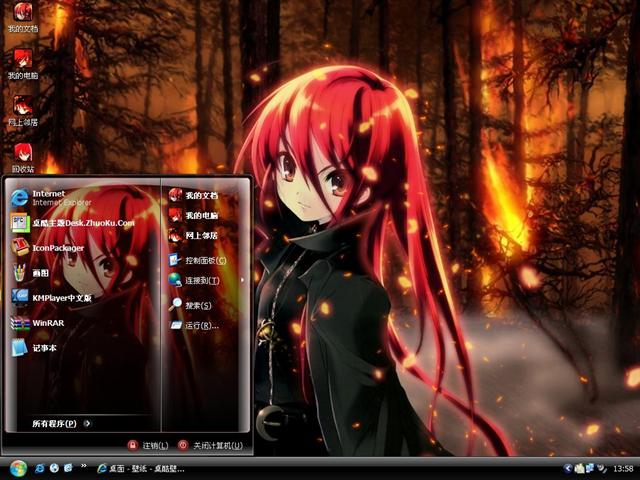Click the globe quick launch icon

(x=54, y=468)
